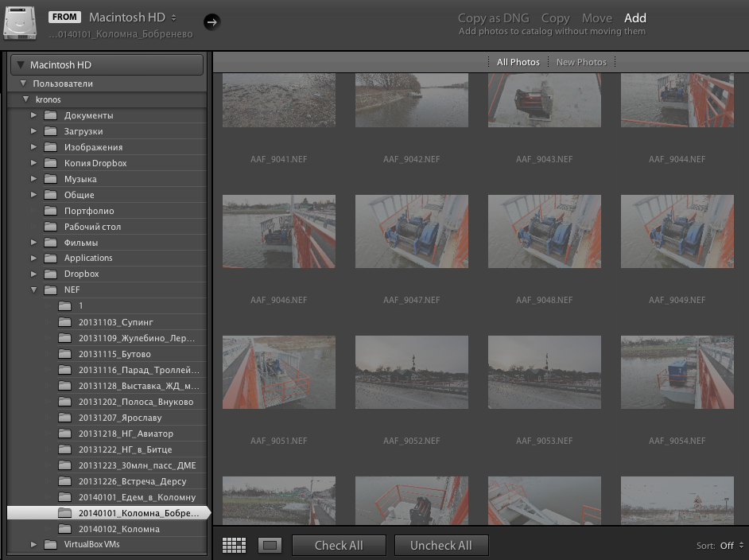Switch to loupe view icon
This screenshot has height=560, width=749.
[x=270, y=545]
